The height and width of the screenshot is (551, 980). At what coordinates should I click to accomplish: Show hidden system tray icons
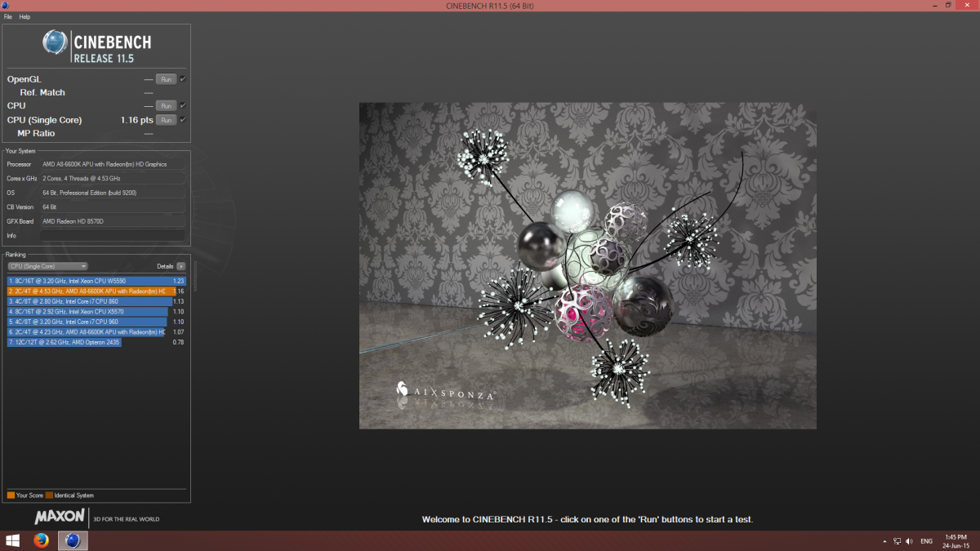pyautogui.click(x=885, y=541)
